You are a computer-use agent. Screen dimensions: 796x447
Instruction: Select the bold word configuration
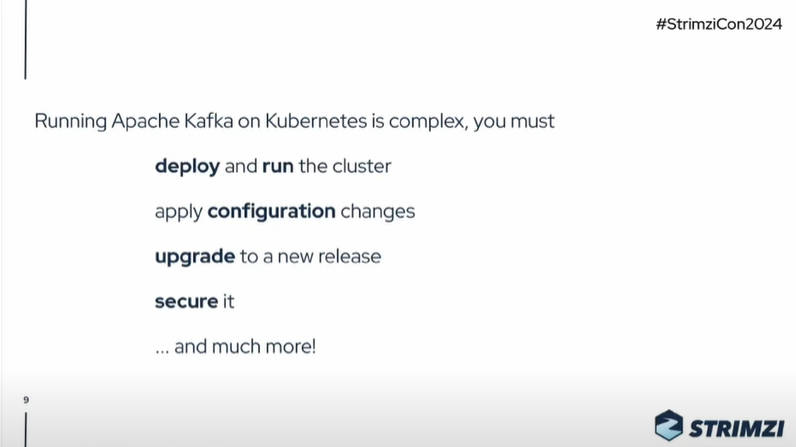click(x=272, y=212)
